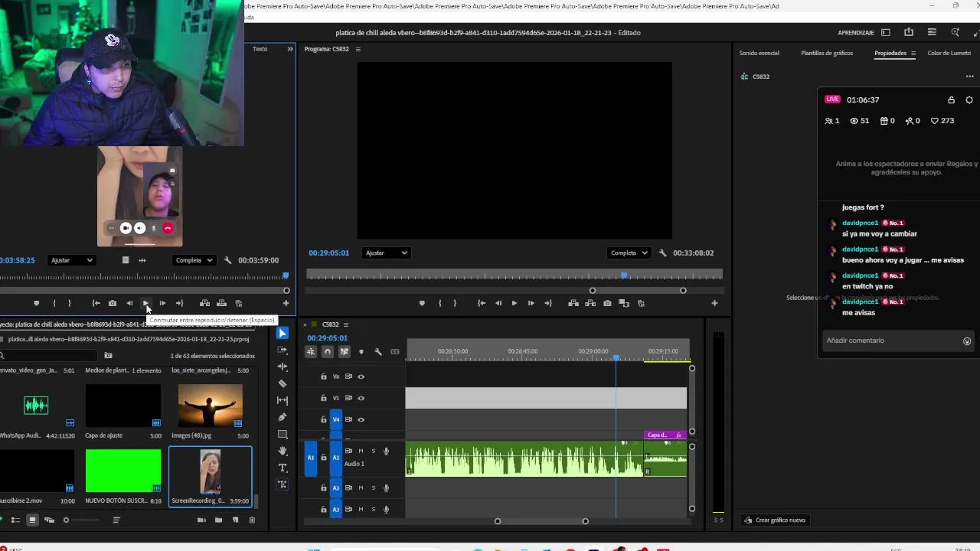Open Source monitor settings wrench

coord(228,260)
